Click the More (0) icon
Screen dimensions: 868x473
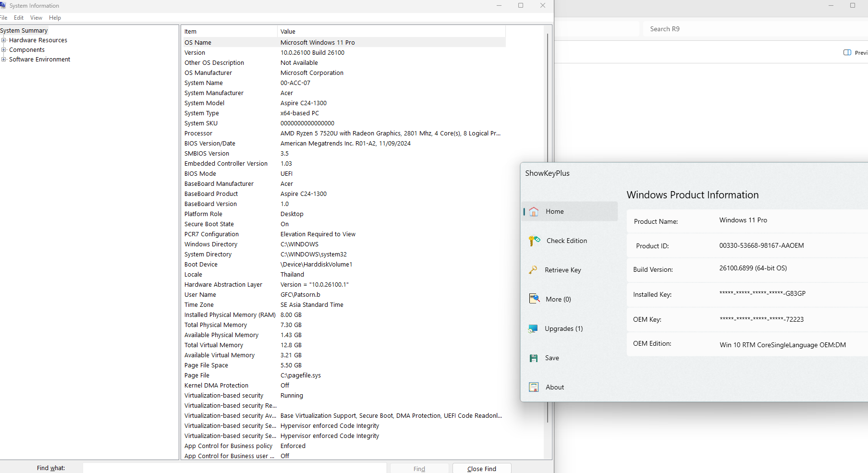pyautogui.click(x=534, y=299)
